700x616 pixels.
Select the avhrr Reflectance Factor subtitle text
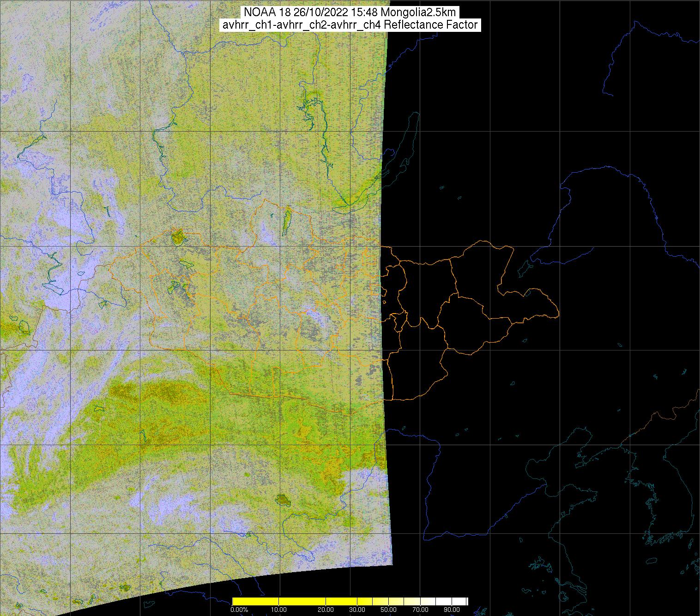point(350,25)
